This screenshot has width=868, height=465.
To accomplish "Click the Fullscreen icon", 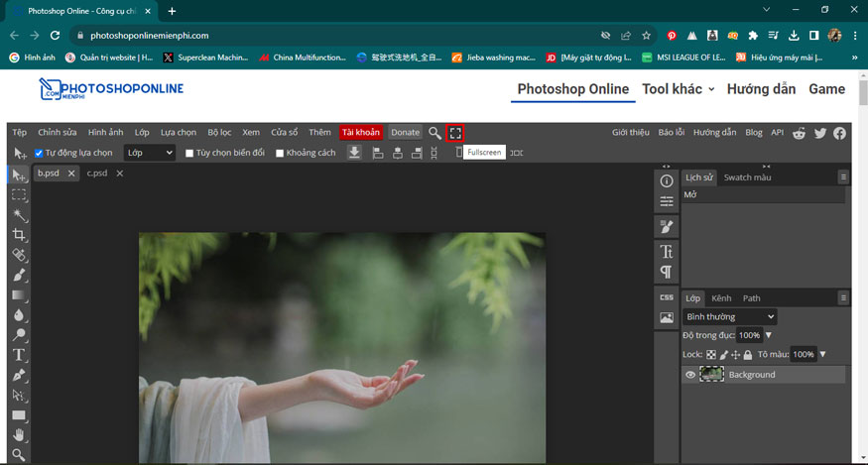I will coord(455,133).
